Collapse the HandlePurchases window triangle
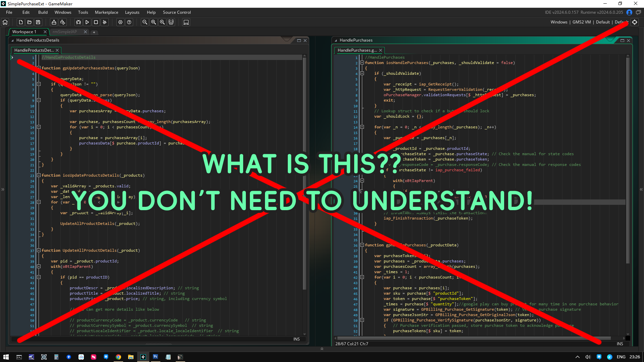This screenshot has height=362, width=644. click(x=336, y=40)
